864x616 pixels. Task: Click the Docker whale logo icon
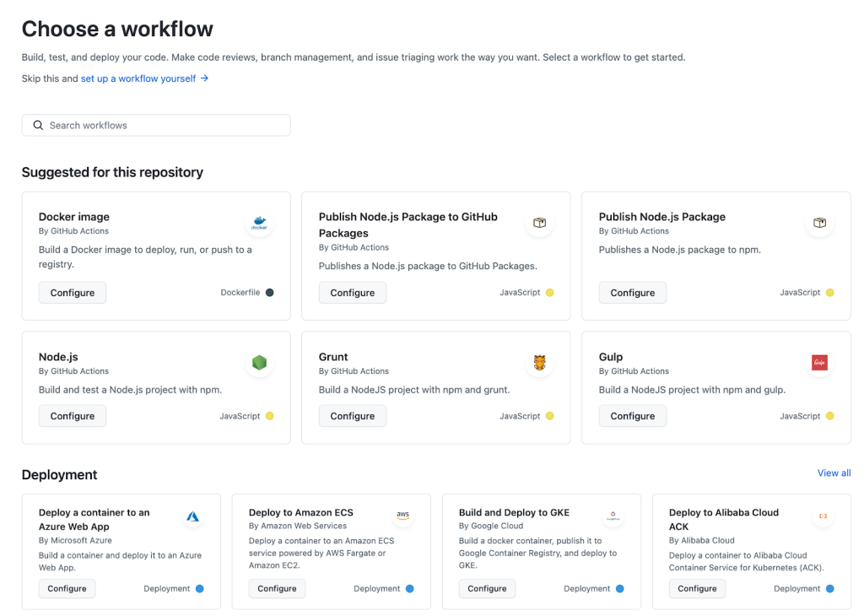[x=259, y=224]
